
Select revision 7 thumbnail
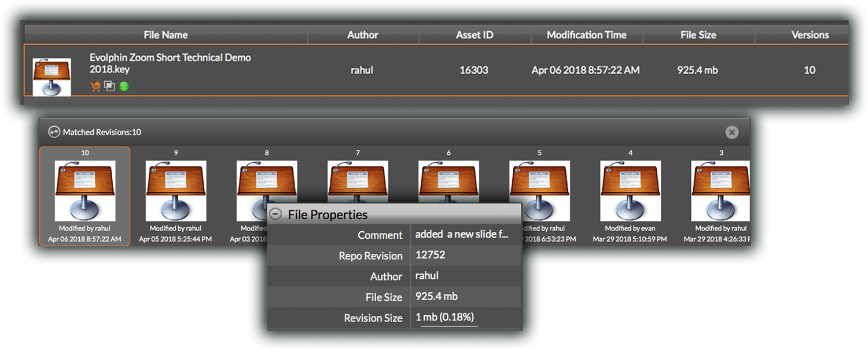pyautogui.click(x=358, y=183)
